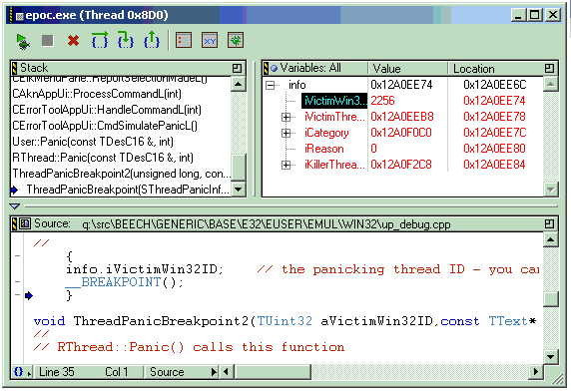This screenshot has width=571, height=392.
Task: Click the location 0x12A0EE6C of info
Action: tap(495, 85)
